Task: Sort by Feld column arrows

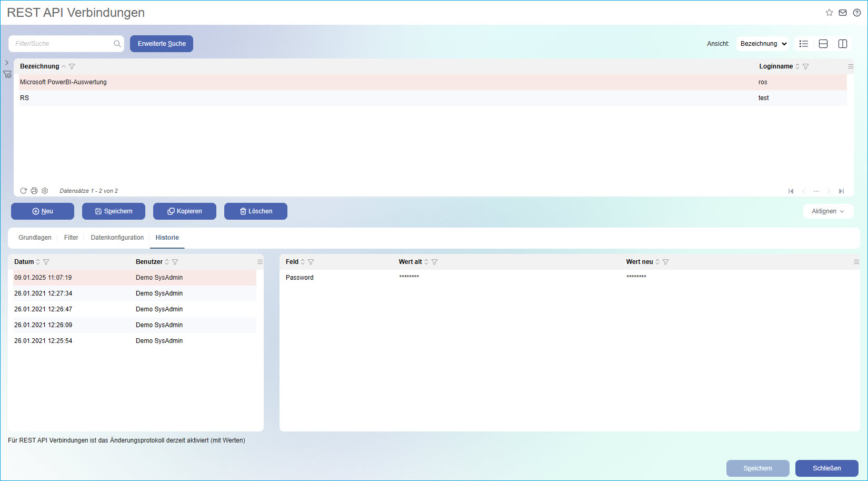Action: point(303,262)
